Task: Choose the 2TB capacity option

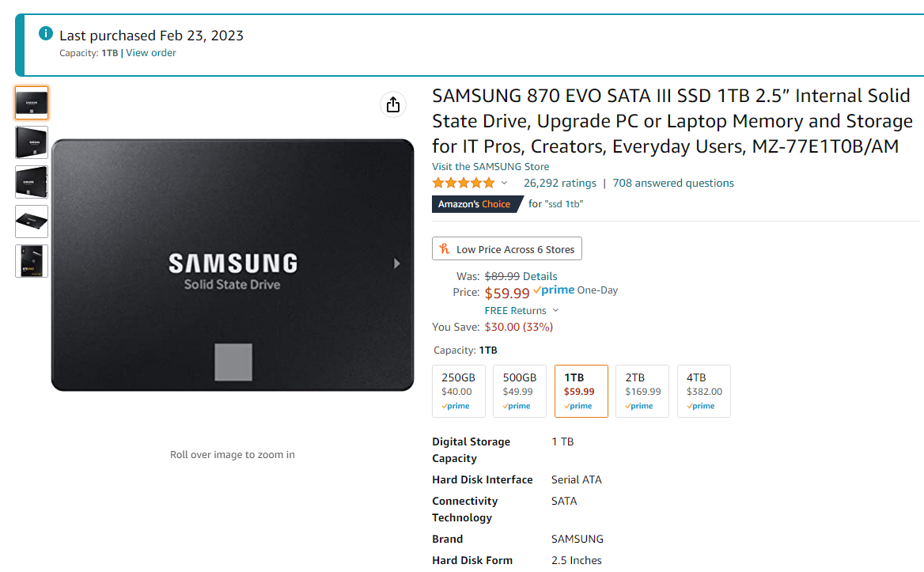Action: point(642,391)
